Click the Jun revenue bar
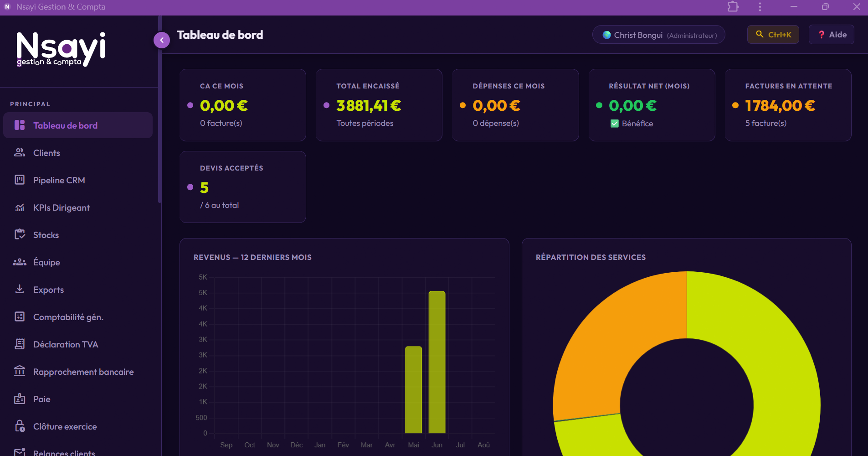Image resolution: width=868 pixels, height=456 pixels. coord(437,362)
